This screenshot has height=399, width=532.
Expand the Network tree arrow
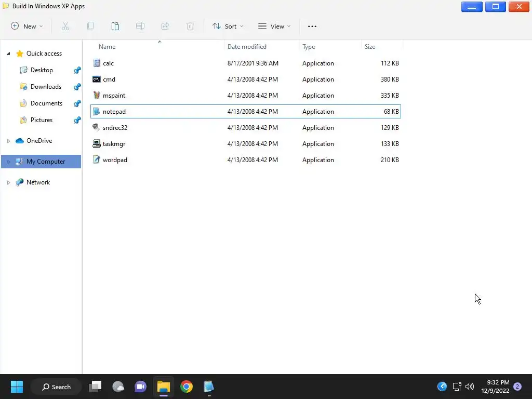(8, 182)
